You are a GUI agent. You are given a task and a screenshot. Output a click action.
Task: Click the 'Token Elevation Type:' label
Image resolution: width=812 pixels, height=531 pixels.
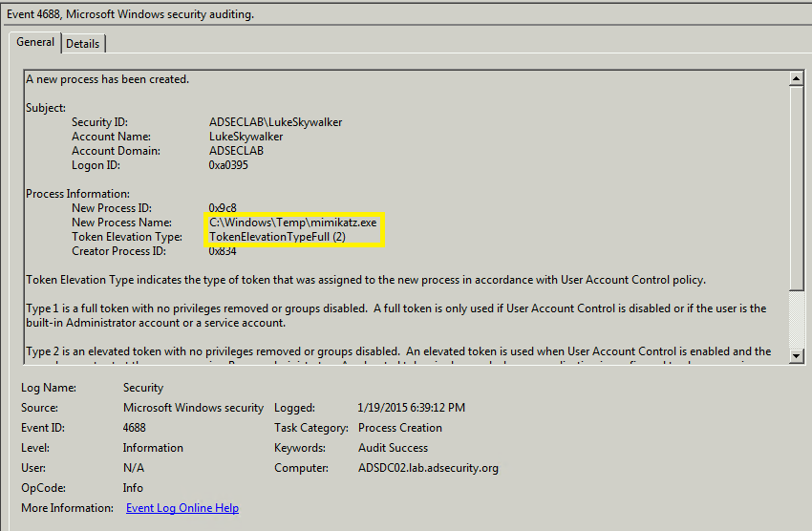point(127,237)
